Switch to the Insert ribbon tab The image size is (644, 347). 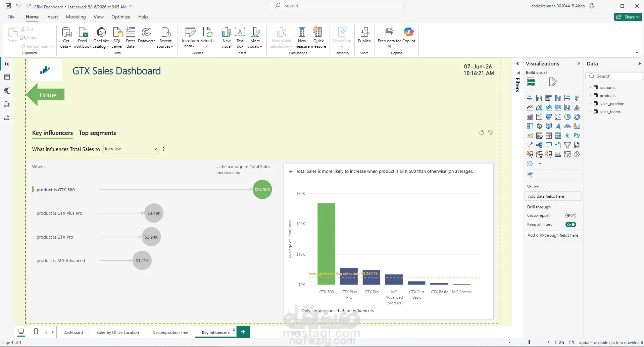click(52, 17)
